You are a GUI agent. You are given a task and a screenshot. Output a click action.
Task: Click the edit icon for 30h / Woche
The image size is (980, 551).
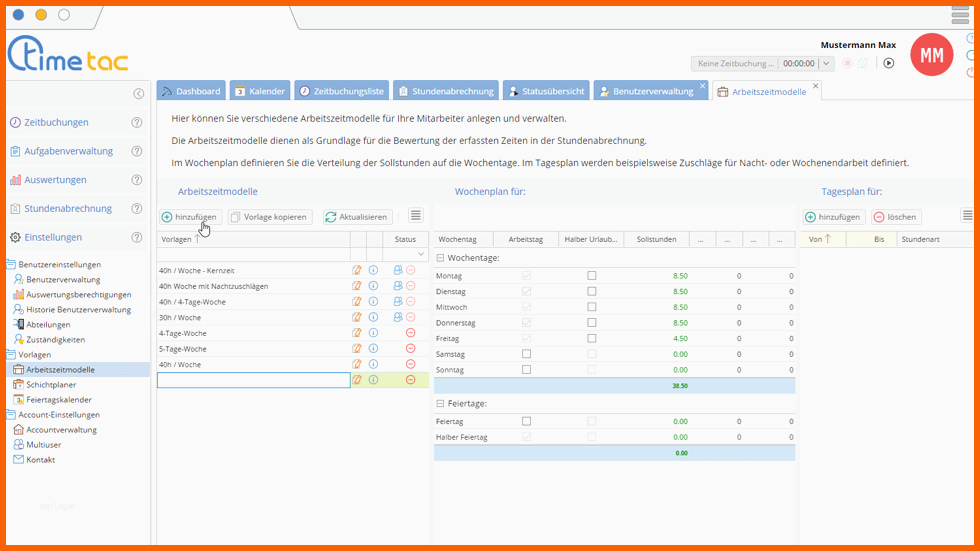(357, 317)
